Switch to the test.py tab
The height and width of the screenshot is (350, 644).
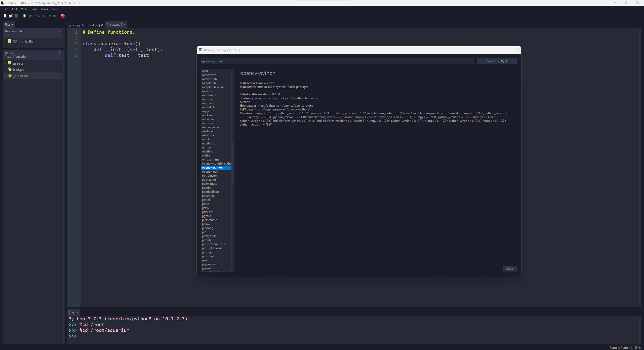[93, 25]
